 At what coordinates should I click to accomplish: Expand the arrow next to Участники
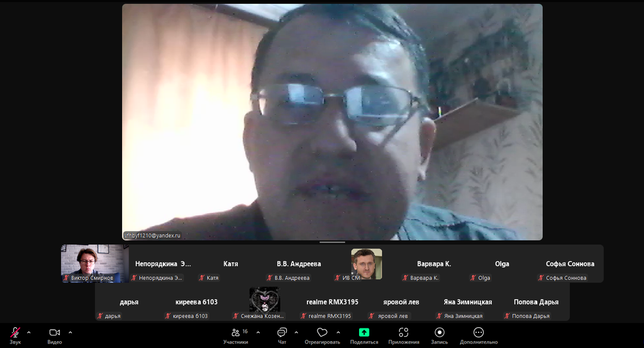258,332
